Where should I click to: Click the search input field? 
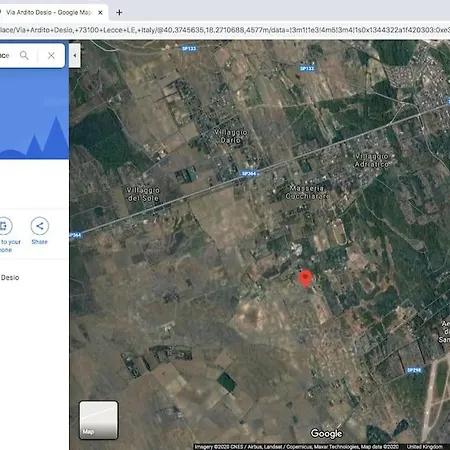pyautogui.click(x=7, y=55)
